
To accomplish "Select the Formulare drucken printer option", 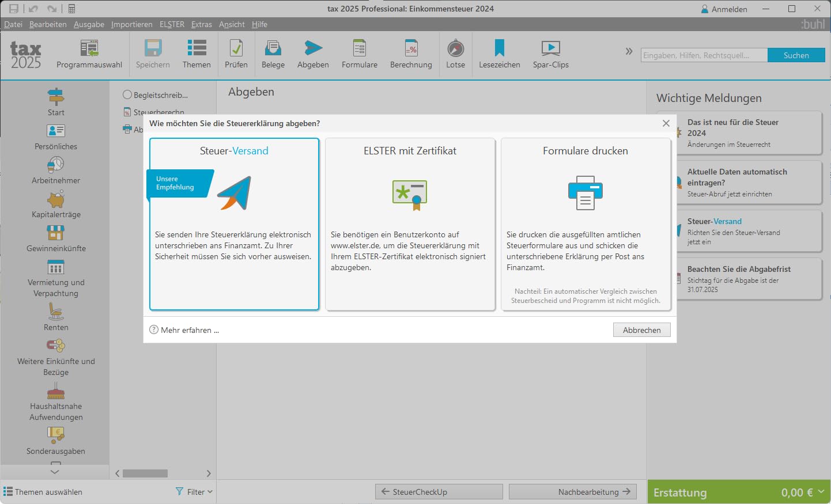I will pyautogui.click(x=586, y=224).
